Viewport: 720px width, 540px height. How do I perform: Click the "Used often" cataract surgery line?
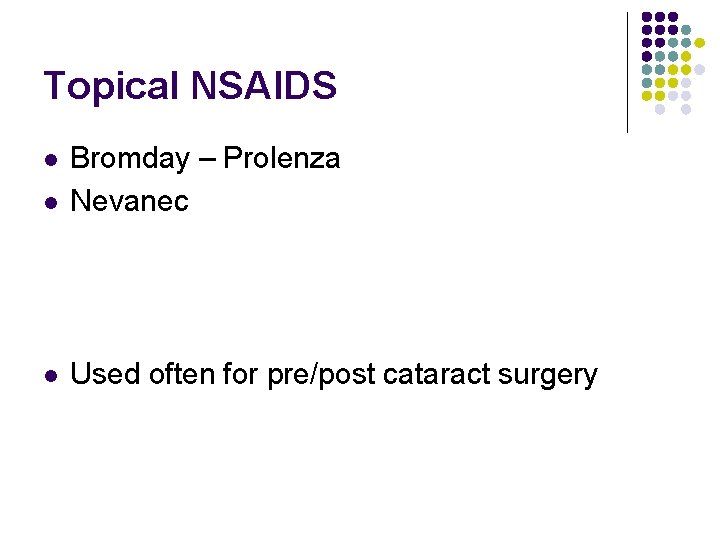point(334,374)
